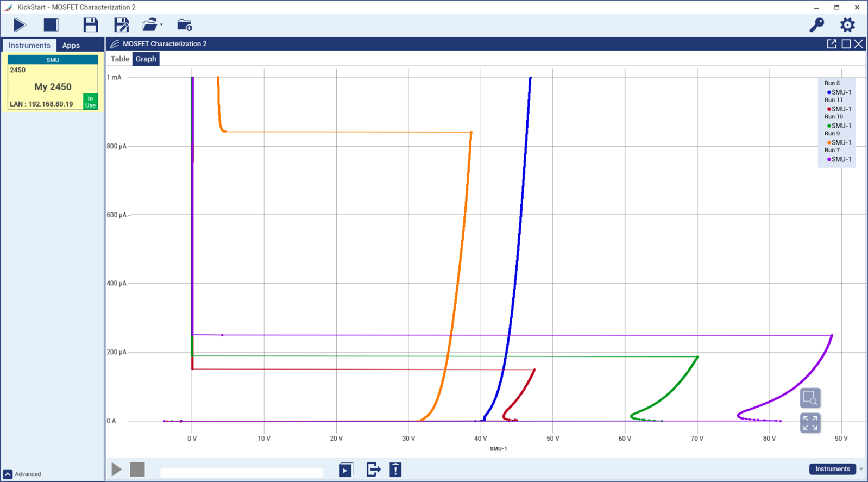Click the LAN : 192.168.80.19 address text
The image size is (868, 482).
(x=41, y=104)
